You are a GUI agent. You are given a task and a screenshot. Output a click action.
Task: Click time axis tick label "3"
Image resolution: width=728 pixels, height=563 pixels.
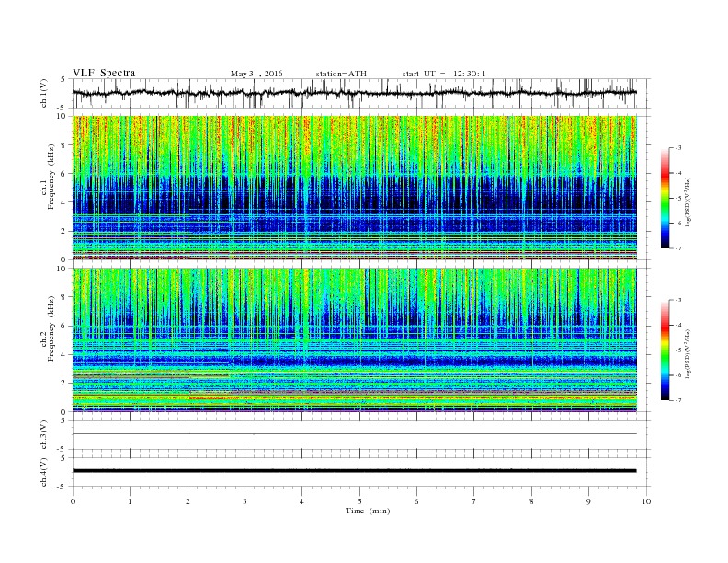245,501
